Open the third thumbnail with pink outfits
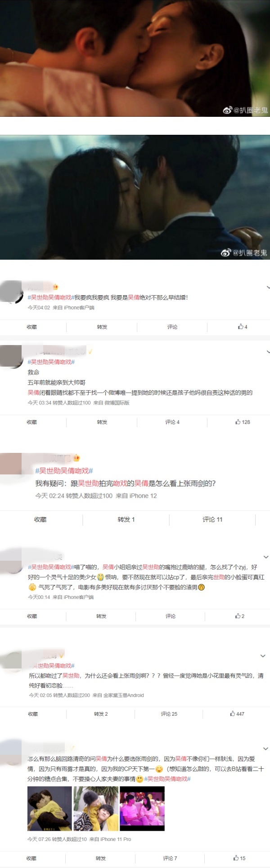 [x=142, y=808]
